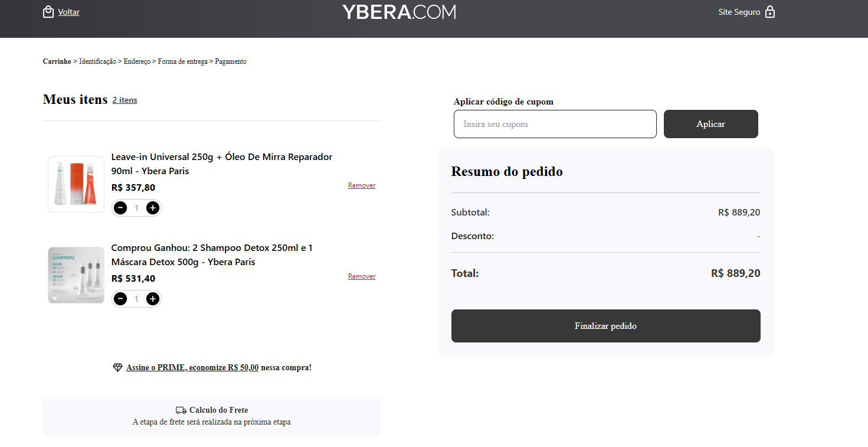Click the Finalizar pedido button
The image size is (868, 447).
coord(605,326)
